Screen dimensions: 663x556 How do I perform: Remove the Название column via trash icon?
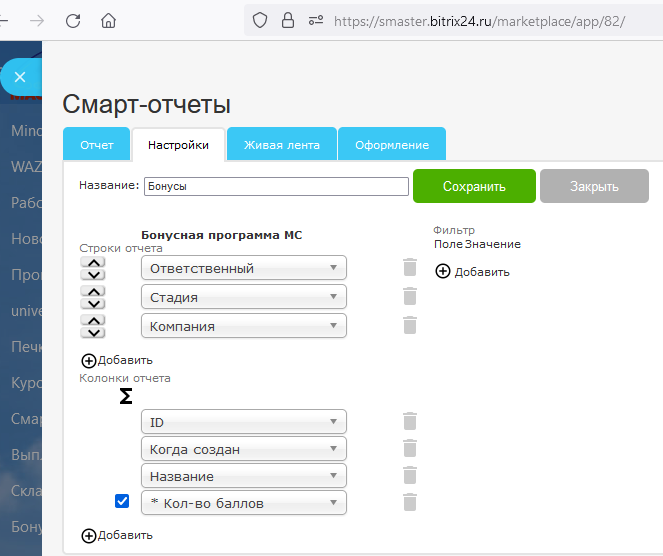pos(409,476)
